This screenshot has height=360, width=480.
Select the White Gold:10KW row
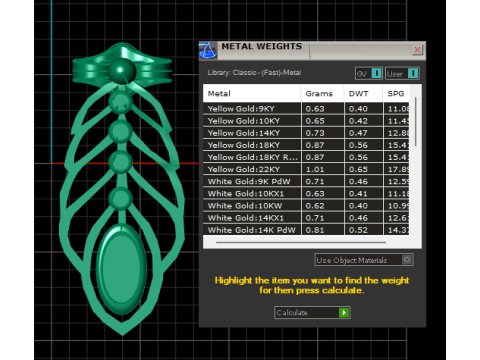pos(306,206)
